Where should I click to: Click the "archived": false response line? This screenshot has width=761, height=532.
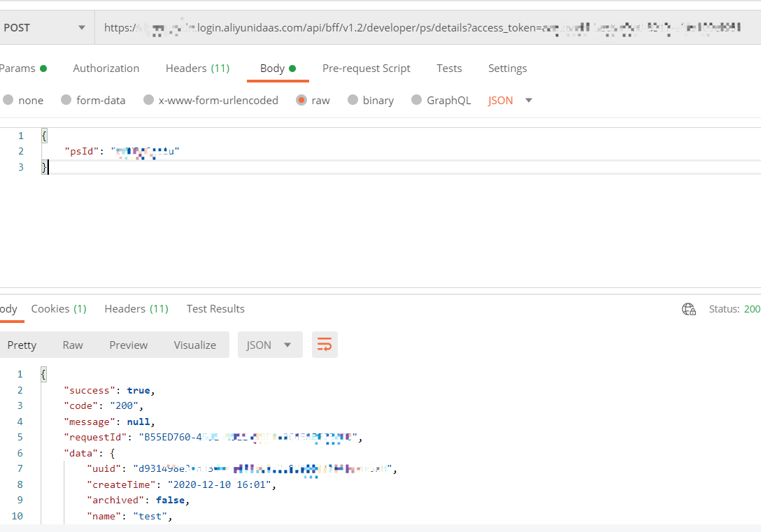(x=138, y=500)
